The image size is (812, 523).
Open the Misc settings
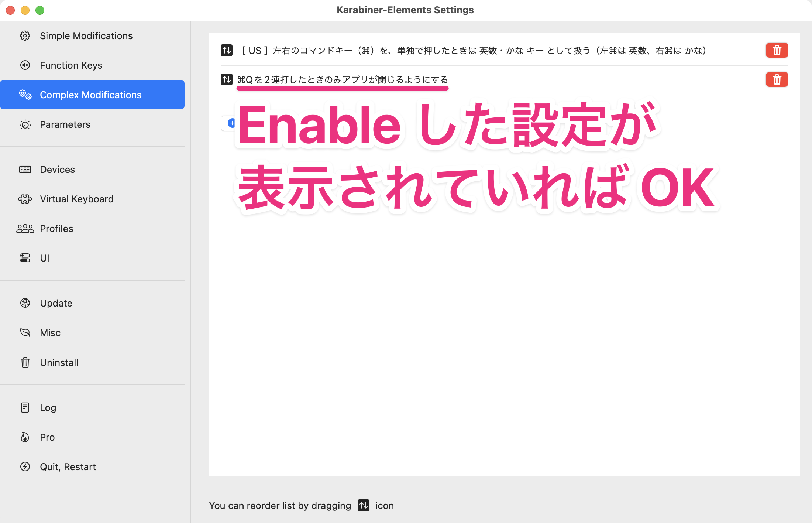[x=50, y=332]
